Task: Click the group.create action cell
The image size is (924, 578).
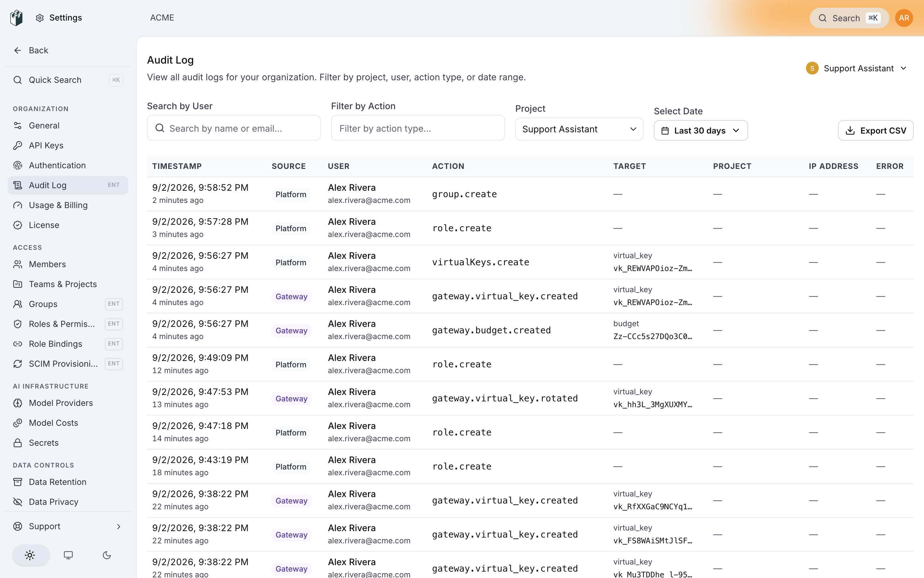Action: tap(464, 194)
